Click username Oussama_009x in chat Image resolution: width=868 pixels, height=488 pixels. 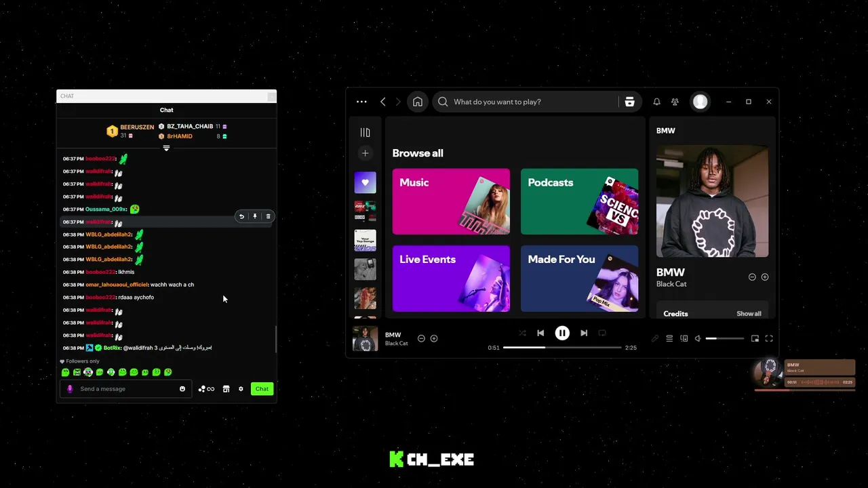pos(106,209)
